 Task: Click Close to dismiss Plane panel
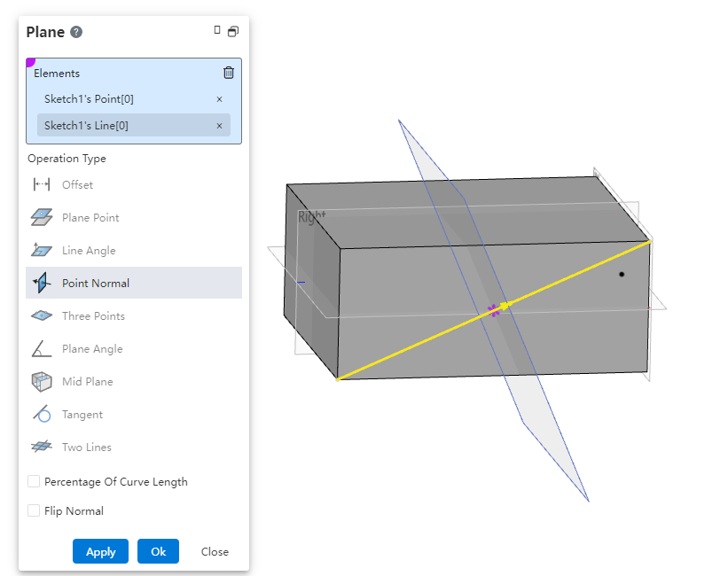click(215, 551)
